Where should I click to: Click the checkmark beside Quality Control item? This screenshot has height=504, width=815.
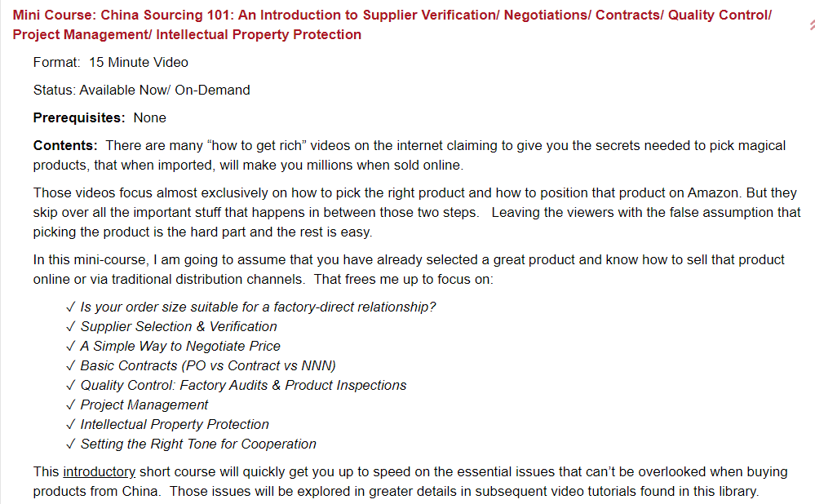72,386
